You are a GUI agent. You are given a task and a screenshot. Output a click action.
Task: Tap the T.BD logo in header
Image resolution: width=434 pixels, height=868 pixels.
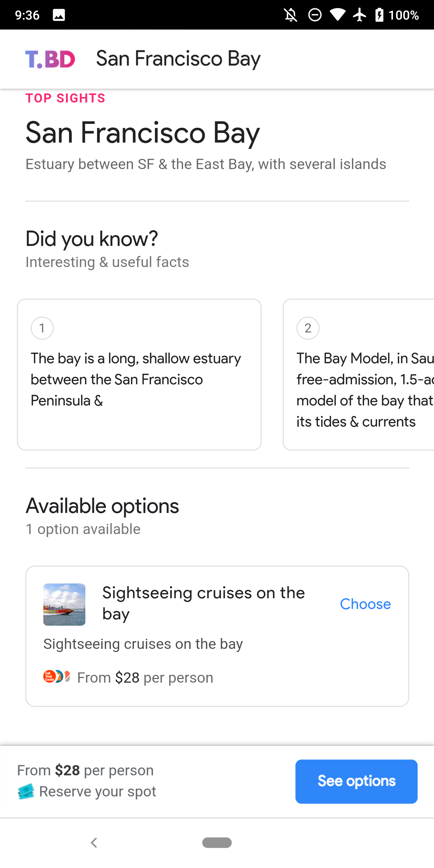[x=50, y=59]
